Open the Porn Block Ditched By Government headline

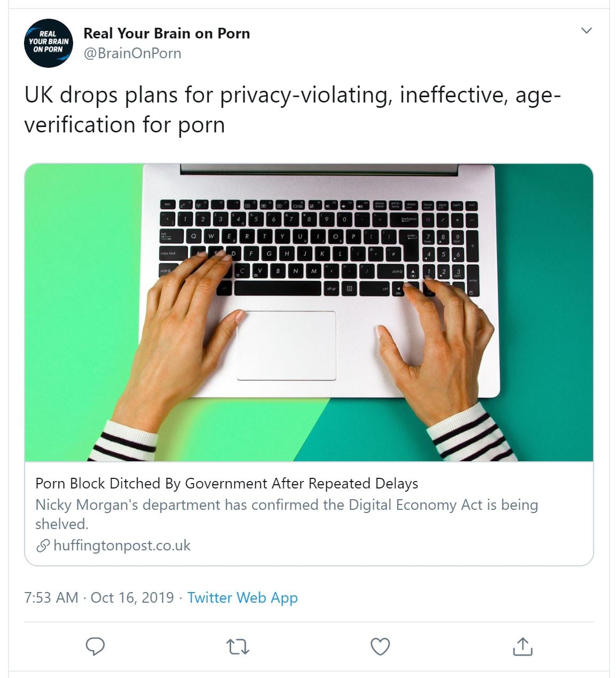(226, 484)
